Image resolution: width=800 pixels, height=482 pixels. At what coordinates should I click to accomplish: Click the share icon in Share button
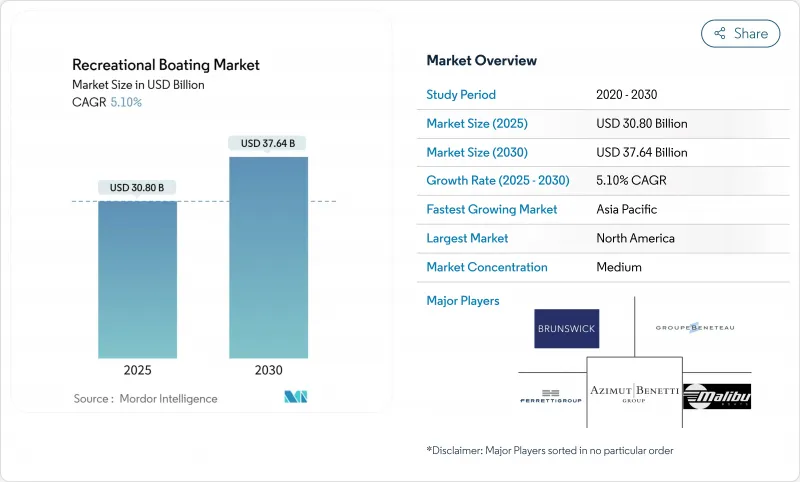coord(719,33)
